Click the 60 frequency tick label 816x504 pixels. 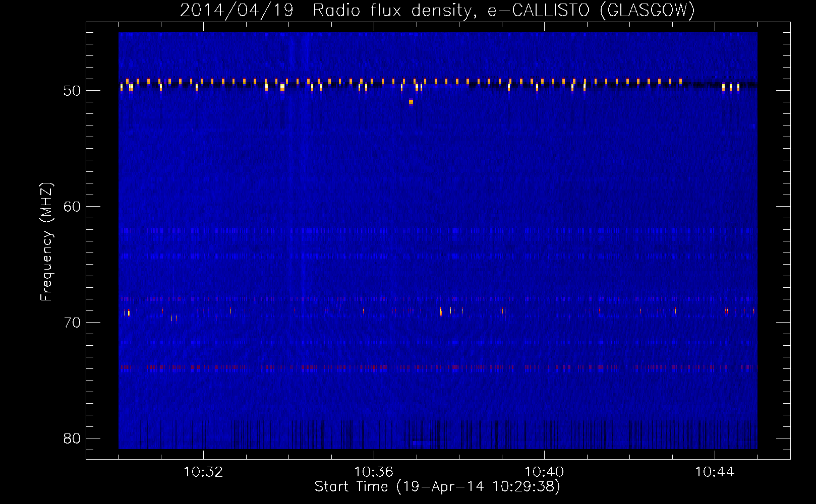point(72,207)
